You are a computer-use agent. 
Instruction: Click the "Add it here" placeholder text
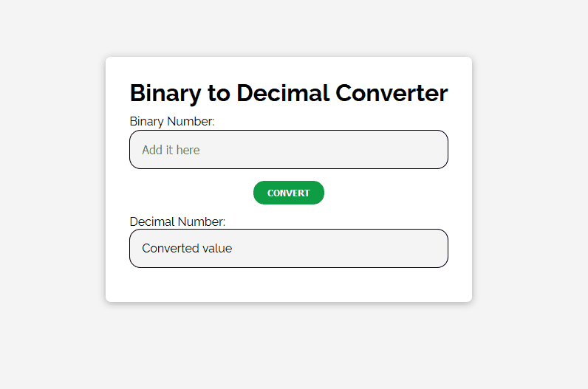pyautogui.click(x=171, y=150)
